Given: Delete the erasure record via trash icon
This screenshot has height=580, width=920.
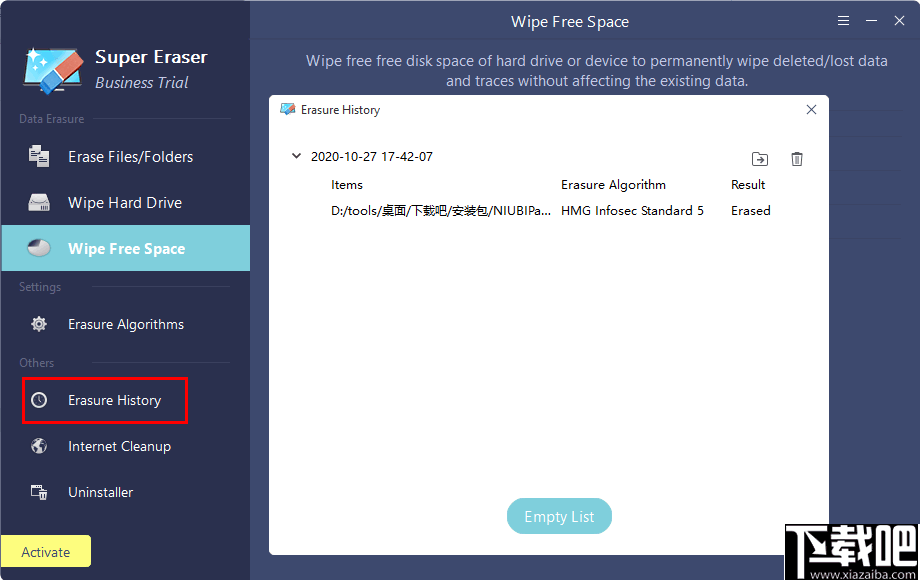Looking at the screenshot, I should [795, 158].
